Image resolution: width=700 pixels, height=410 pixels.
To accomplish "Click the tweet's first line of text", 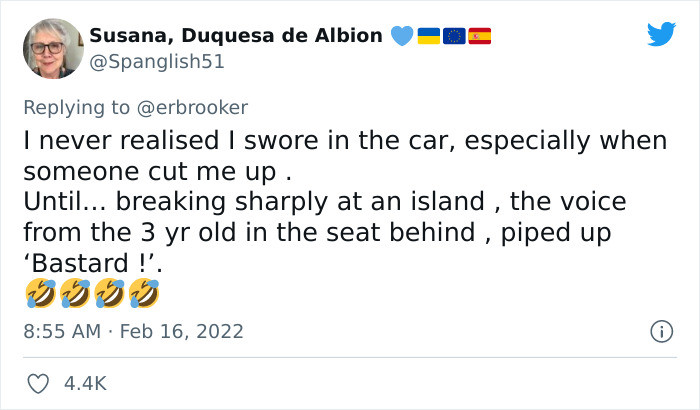I will 345,142.
